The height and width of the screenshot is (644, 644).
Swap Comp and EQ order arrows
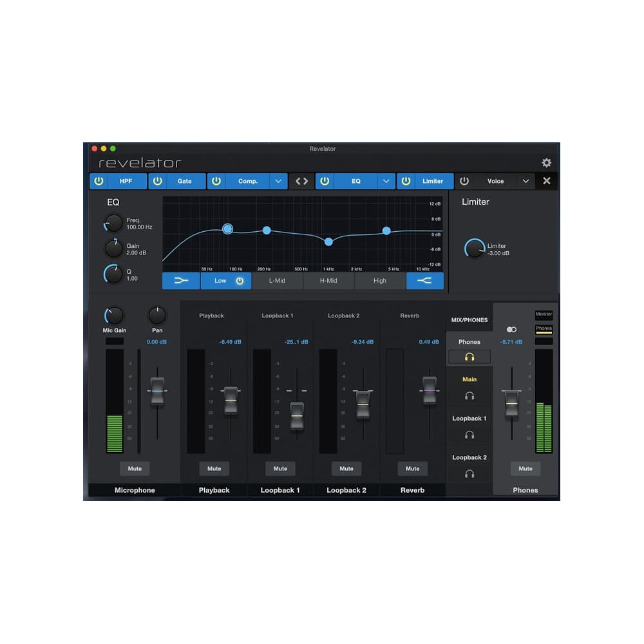301,181
